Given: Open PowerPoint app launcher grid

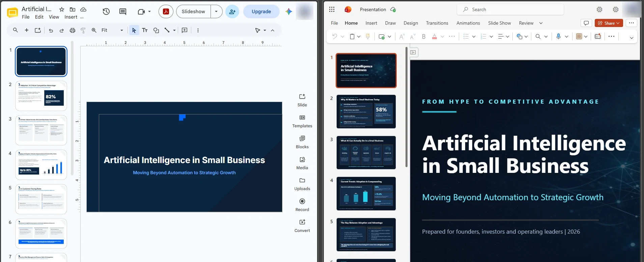Looking at the screenshot, I should (332, 9).
